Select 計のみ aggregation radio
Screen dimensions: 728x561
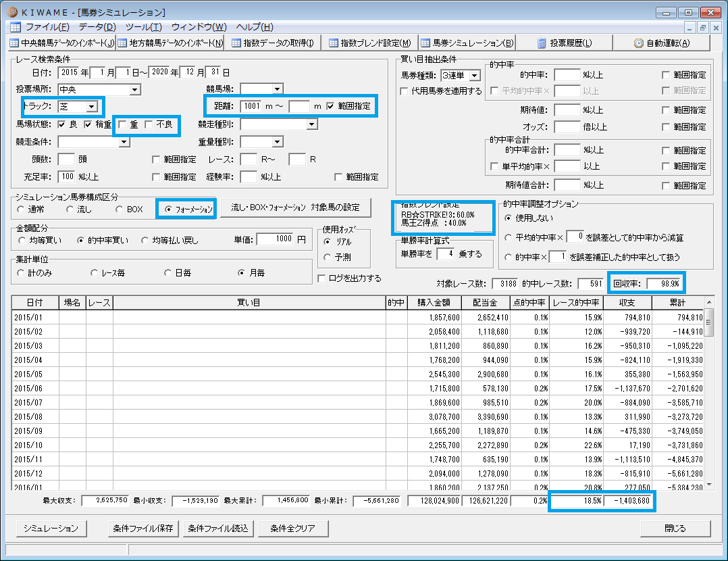point(20,273)
